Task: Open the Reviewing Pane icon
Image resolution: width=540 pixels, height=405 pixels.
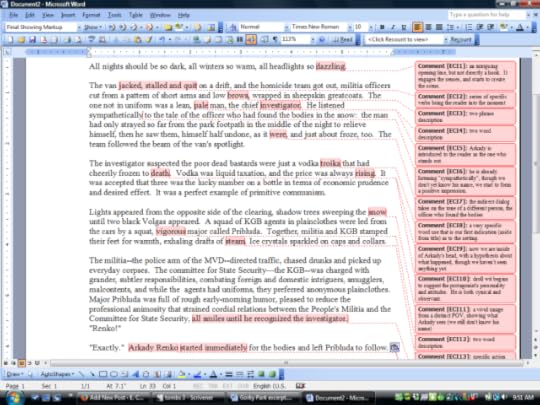Action: [211, 27]
